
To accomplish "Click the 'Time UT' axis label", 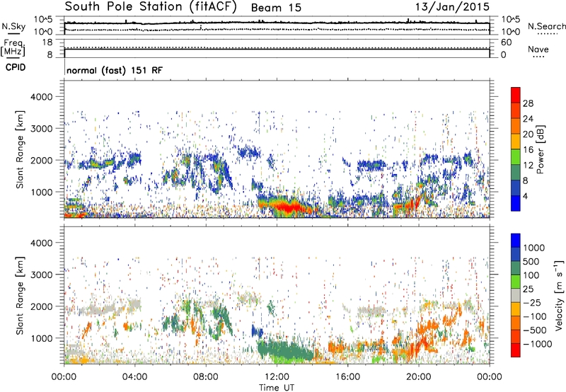I will 277,388.
